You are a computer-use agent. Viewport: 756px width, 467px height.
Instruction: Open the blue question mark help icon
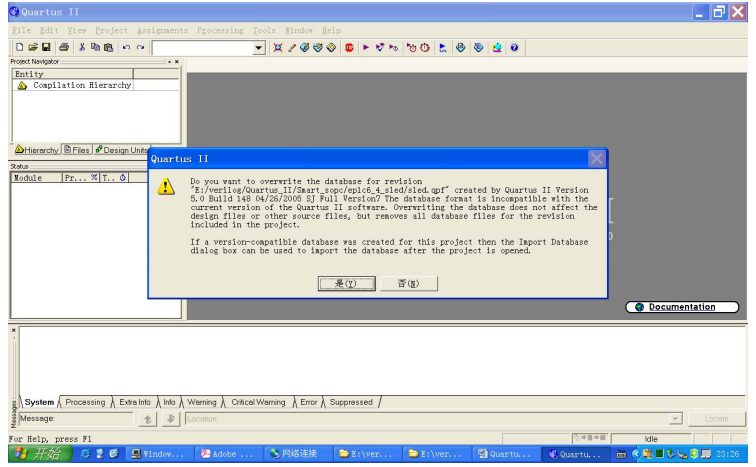514,47
